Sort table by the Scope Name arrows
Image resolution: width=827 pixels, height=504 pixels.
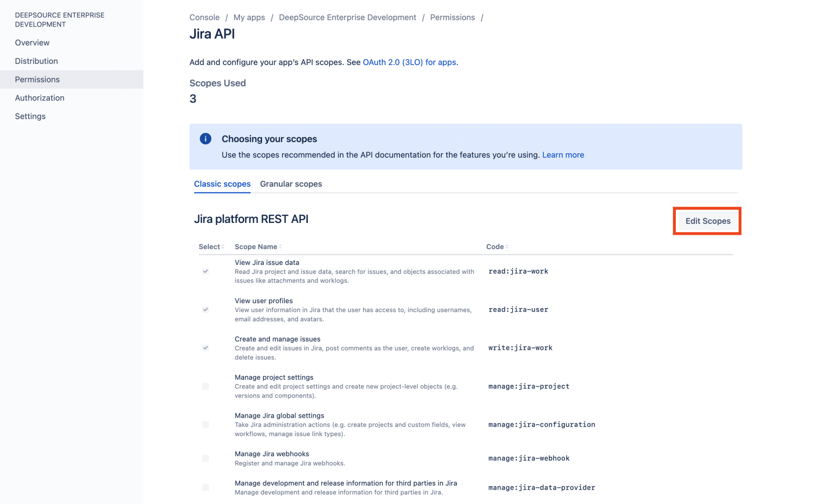click(x=280, y=247)
